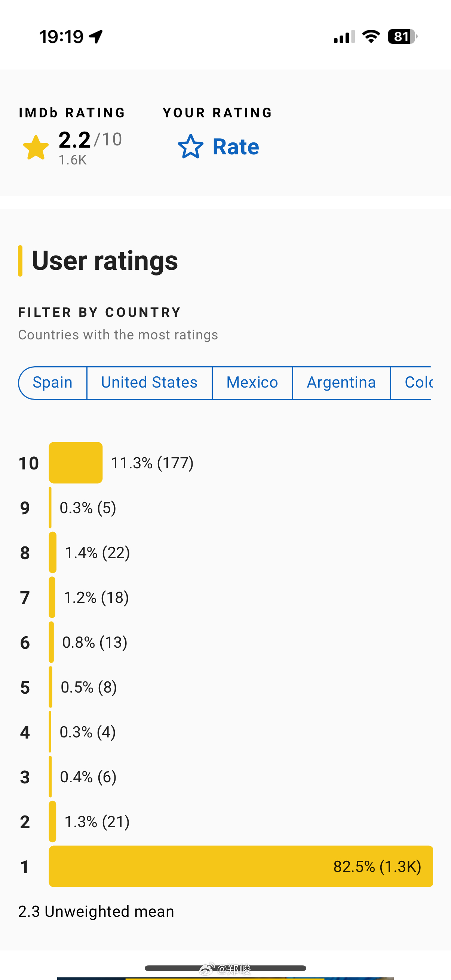Image resolution: width=451 pixels, height=980 pixels.
Task: Tap the Wi-Fi status icon
Action: point(371,37)
